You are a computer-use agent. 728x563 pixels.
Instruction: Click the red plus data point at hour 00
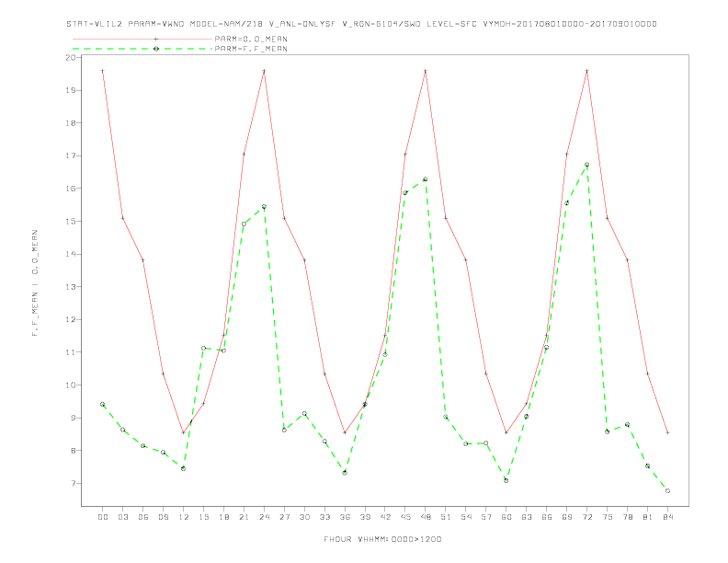point(103,71)
